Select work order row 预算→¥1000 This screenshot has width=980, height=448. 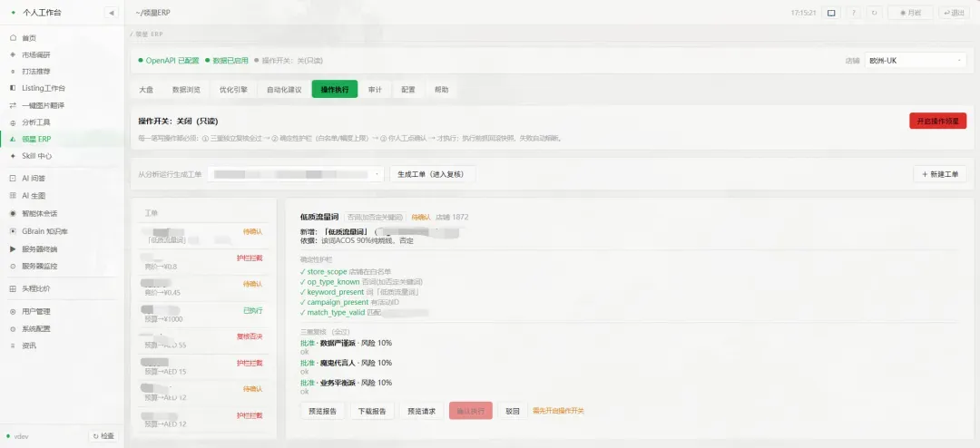tap(204, 315)
